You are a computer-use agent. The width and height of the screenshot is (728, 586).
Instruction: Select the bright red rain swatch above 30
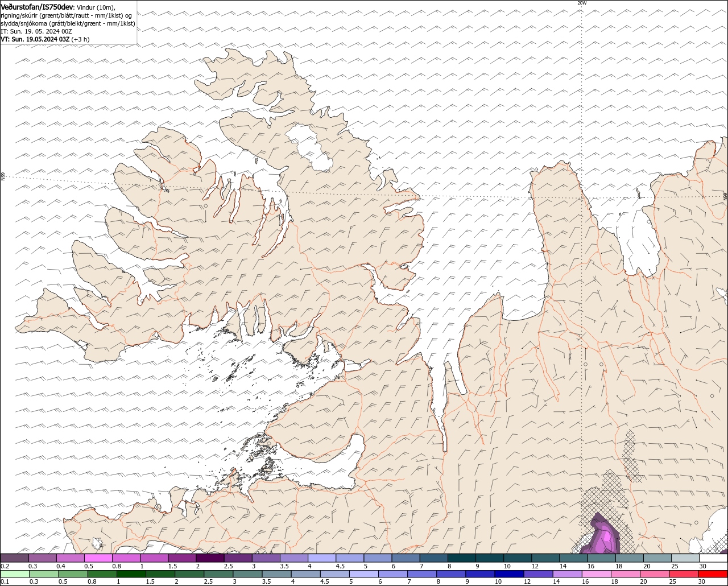[713, 573]
